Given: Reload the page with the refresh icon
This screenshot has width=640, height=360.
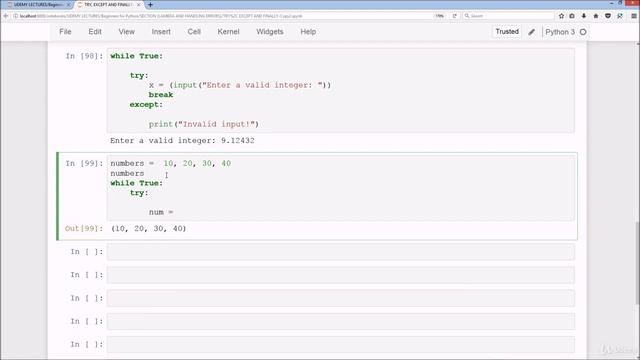Looking at the screenshot, I should coord(454,16).
